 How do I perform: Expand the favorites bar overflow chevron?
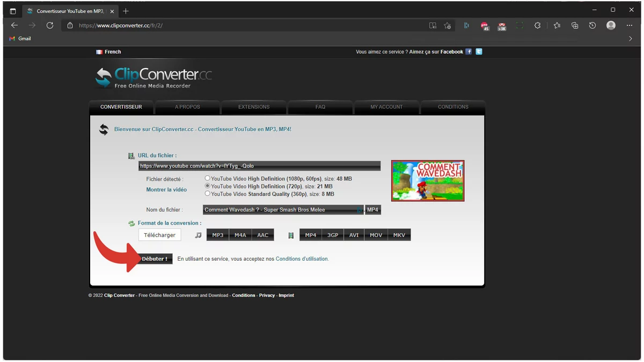tap(630, 39)
